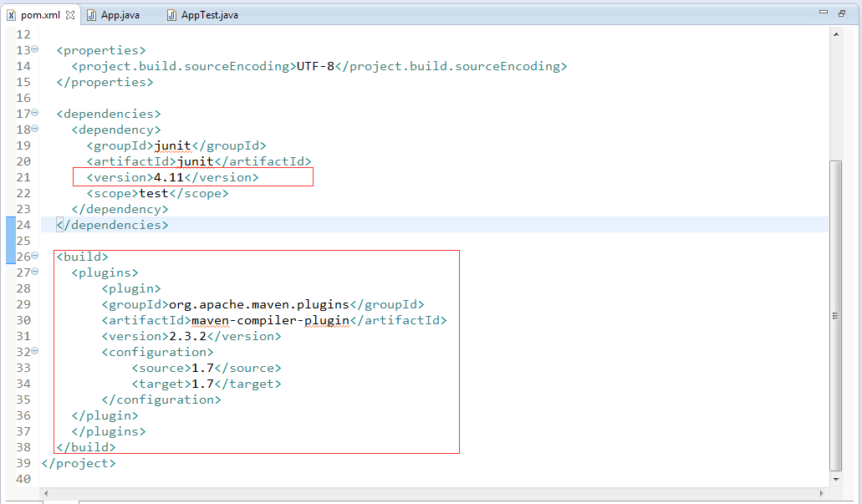
Task: Collapse the properties element at line 13
Action: coord(35,49)
